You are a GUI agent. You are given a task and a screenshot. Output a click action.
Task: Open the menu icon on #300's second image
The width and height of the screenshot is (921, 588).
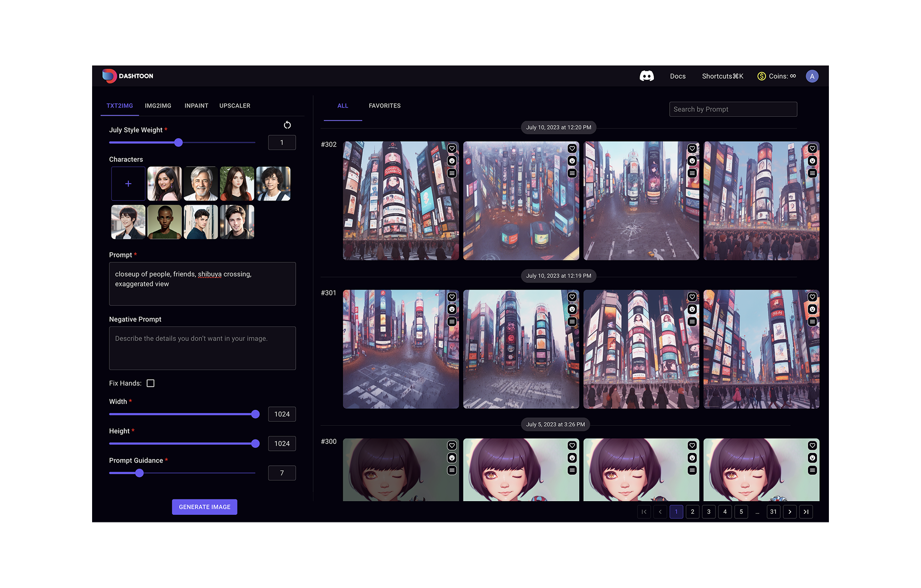tap(572, 470)
